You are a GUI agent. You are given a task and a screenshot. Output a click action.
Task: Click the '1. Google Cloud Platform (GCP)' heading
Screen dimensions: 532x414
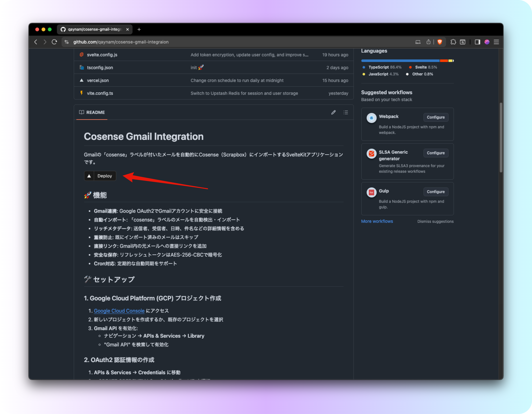point(152,298)
